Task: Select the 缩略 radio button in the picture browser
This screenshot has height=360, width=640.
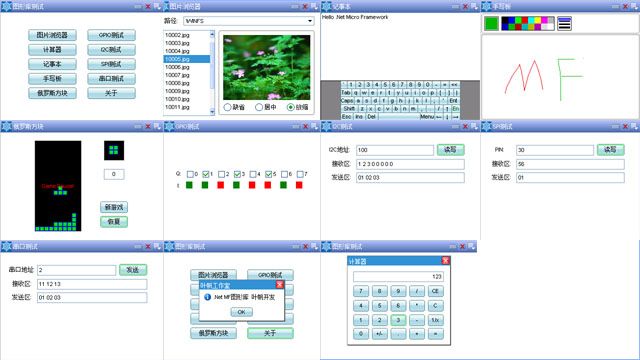Action: [291, 107]
